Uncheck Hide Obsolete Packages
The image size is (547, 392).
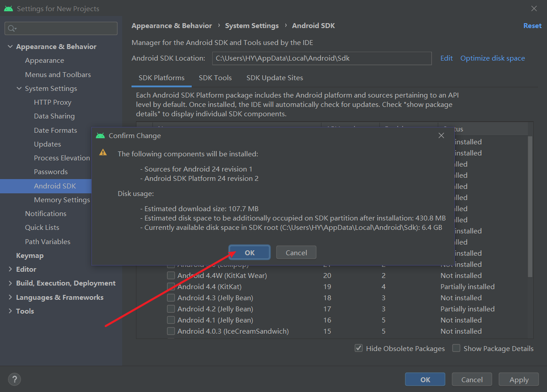tap(358, 348)
